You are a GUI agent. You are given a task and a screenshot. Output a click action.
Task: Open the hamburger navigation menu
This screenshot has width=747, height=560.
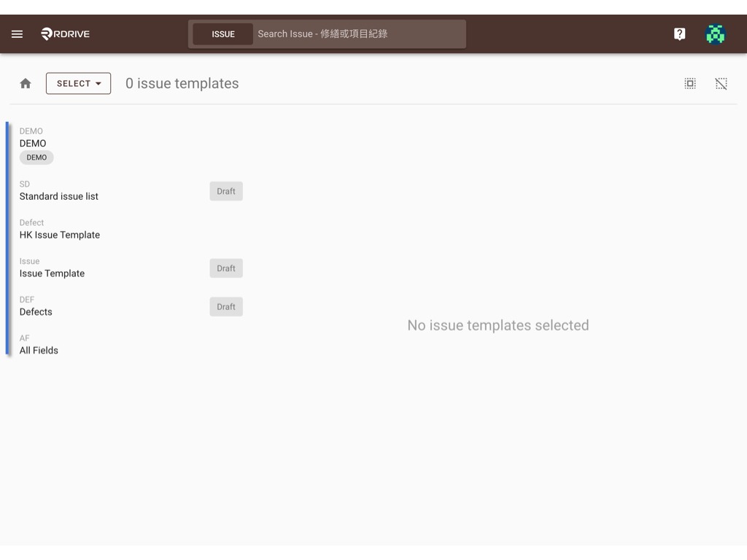click(x=18, y=34)
